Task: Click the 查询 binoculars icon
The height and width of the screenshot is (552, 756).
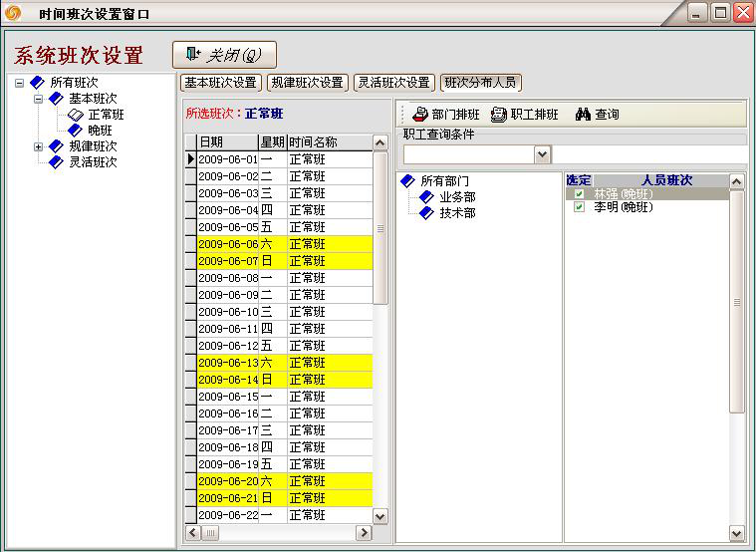Action: [584, 115]
